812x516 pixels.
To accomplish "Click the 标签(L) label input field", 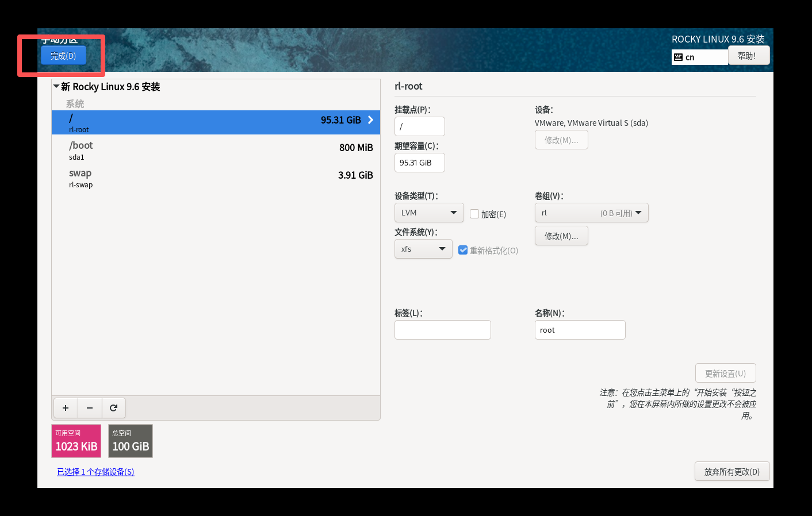I will 443,330.
